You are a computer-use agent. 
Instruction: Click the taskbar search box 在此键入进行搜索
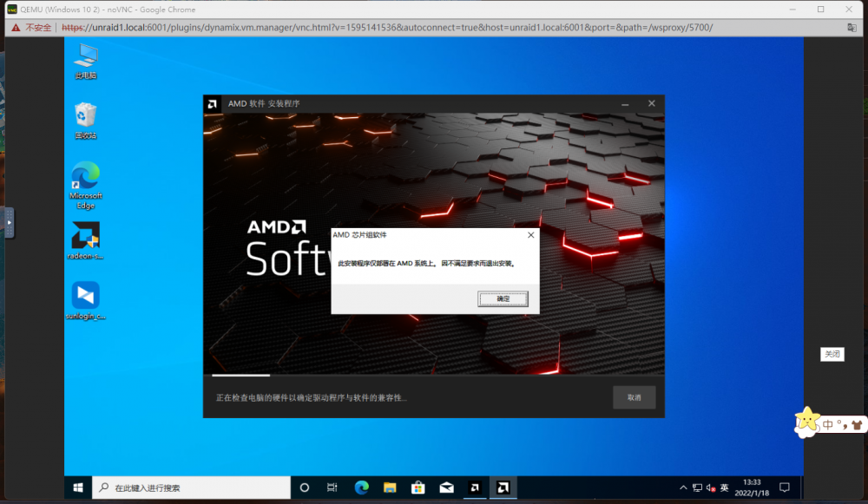pyautogui.click(x=191, y=488)
